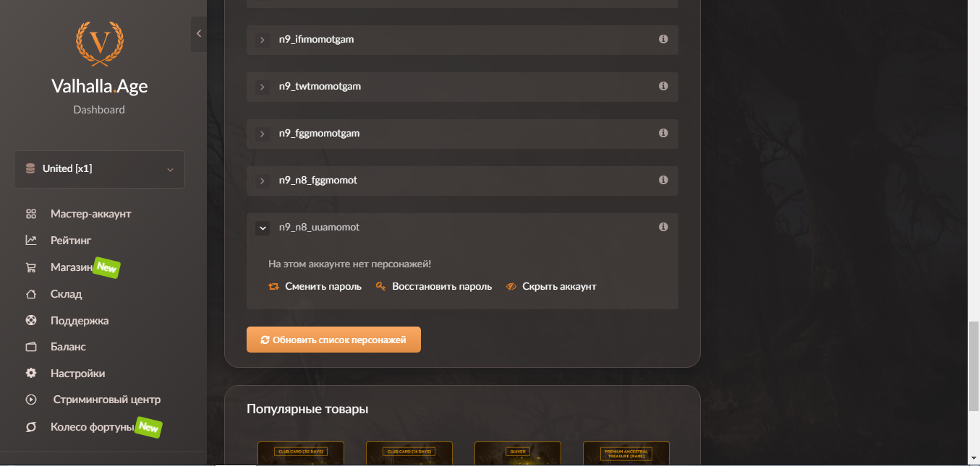Collapse the n9_n8_uuamomot account row
Screen dimensions: 980x466
[263, 228]
